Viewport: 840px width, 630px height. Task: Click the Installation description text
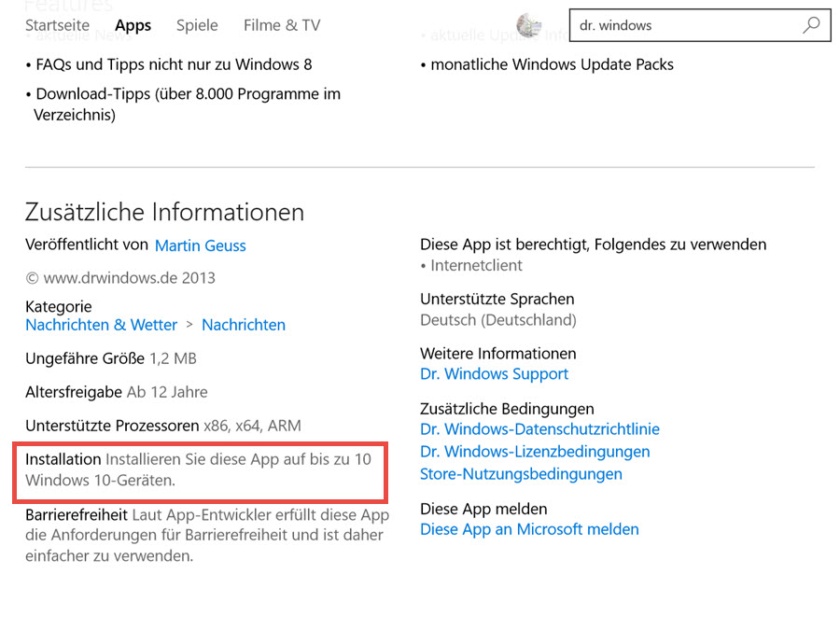[x=198, y=469]
